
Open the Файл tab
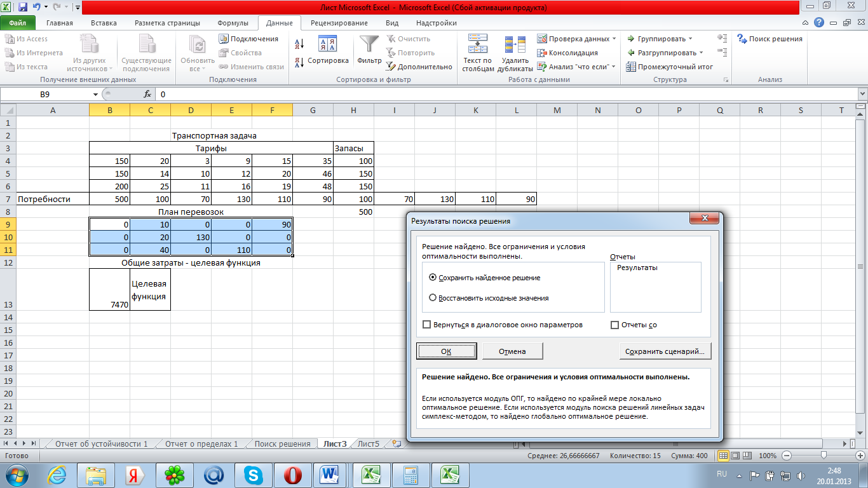(x=18, y=23)
